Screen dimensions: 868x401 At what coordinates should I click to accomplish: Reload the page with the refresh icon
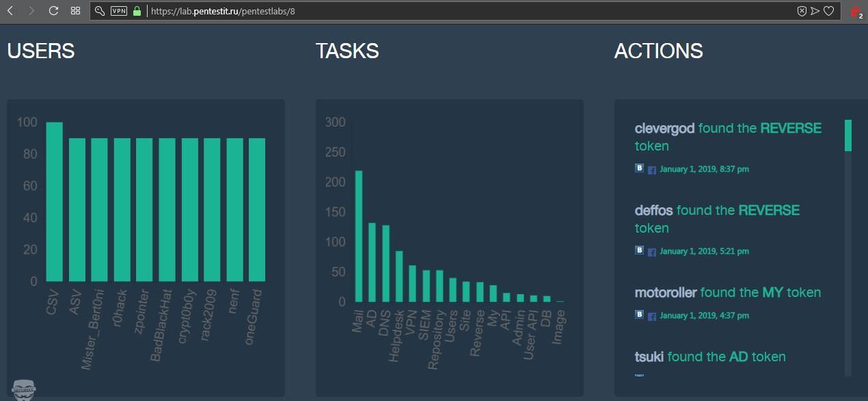[x=53, y=11]
